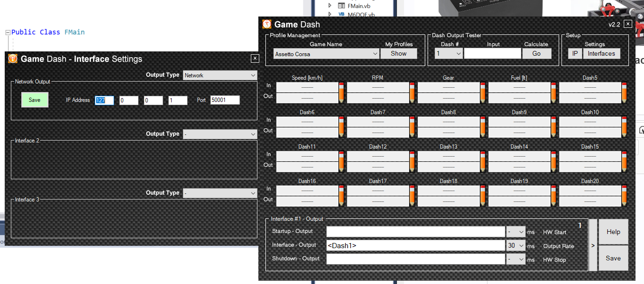This screenshot has height=284, width=644.
Task: Click the Speed [km/h] In value field
Action: (x=307, y=87)
